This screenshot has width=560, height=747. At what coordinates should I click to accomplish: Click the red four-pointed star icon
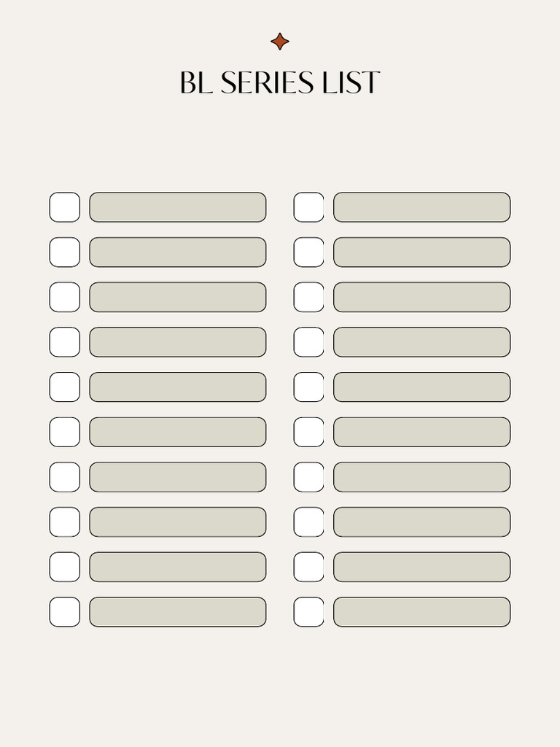(x=280, y=42)
